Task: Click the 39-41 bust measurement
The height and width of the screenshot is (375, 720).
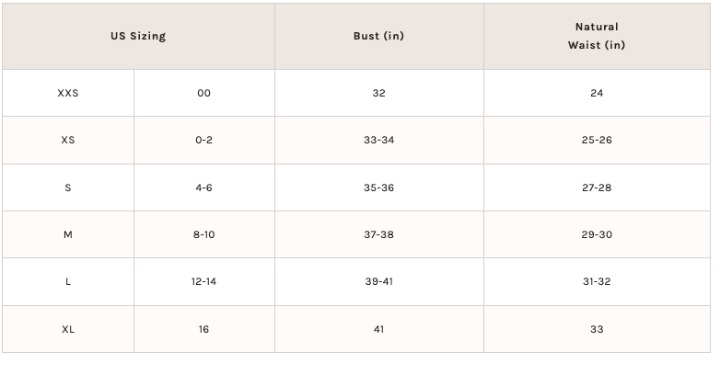Action: click(x=379, y=281)
